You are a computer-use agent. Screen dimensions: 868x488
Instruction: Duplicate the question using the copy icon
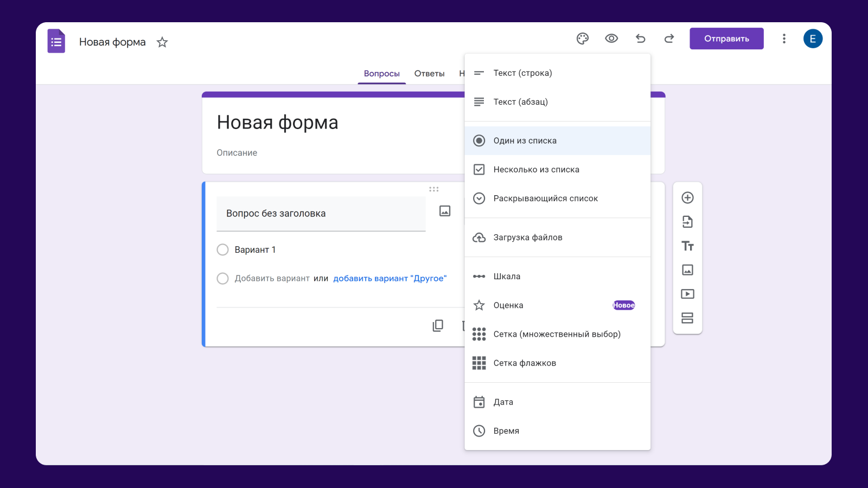point(437,325)
